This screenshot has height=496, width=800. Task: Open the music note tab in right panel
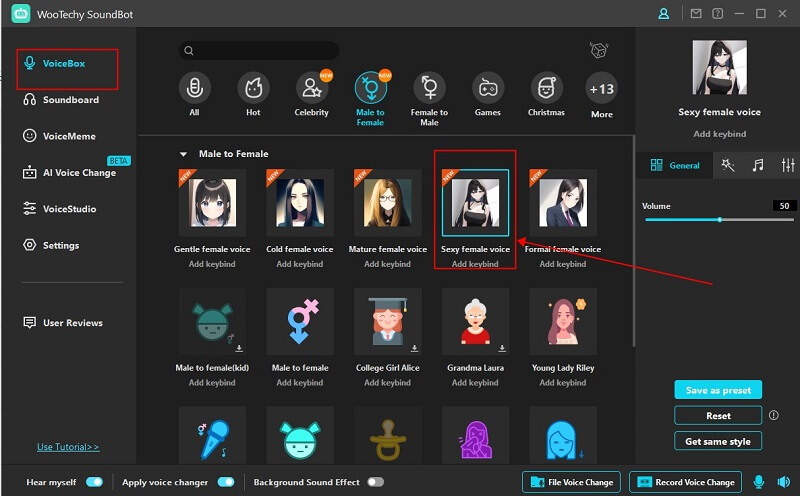coord(757,165)
